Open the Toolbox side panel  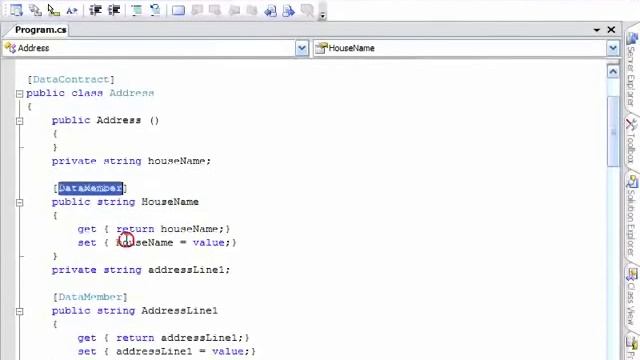632,141
